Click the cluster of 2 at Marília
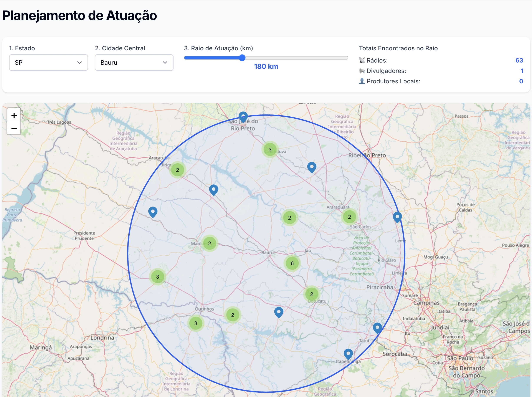This screenshot has width=532, height=397. [210, 243]
